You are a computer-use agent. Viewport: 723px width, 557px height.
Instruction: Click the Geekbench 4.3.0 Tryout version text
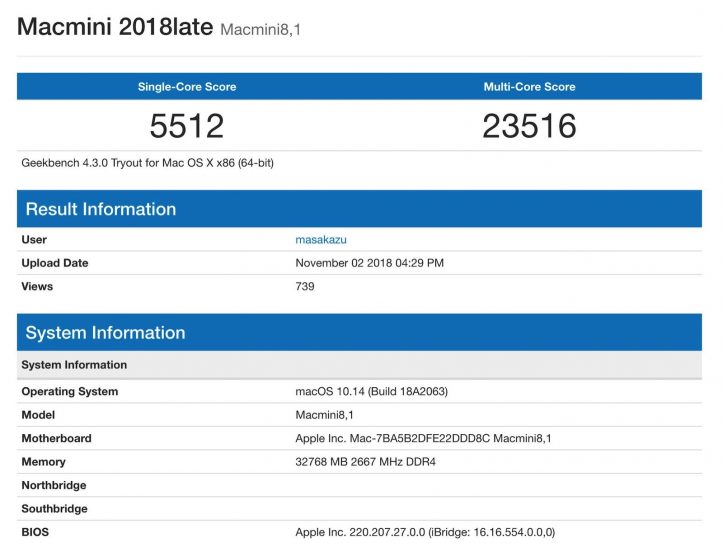pyautogui.click(x=147, y=162)
